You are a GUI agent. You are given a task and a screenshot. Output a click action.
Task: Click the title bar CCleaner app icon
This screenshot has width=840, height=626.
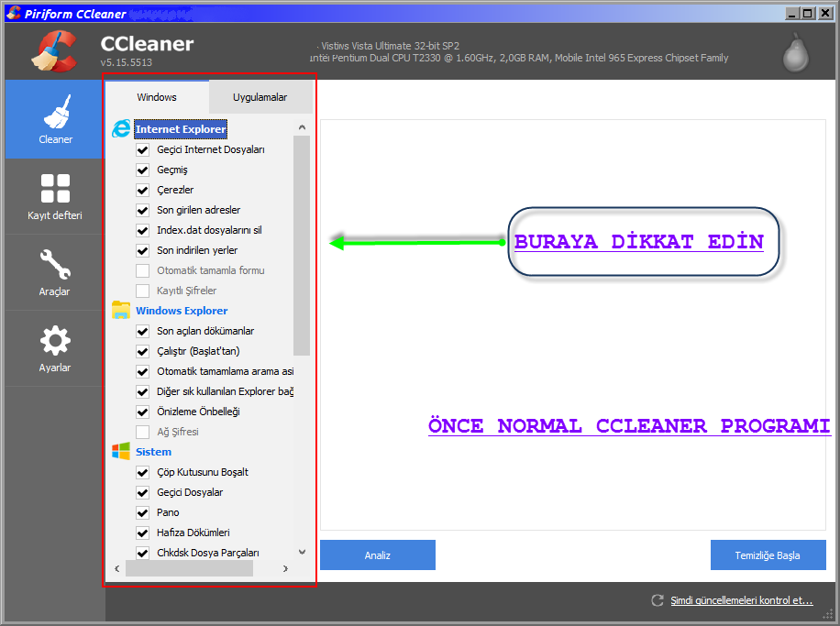14,13
